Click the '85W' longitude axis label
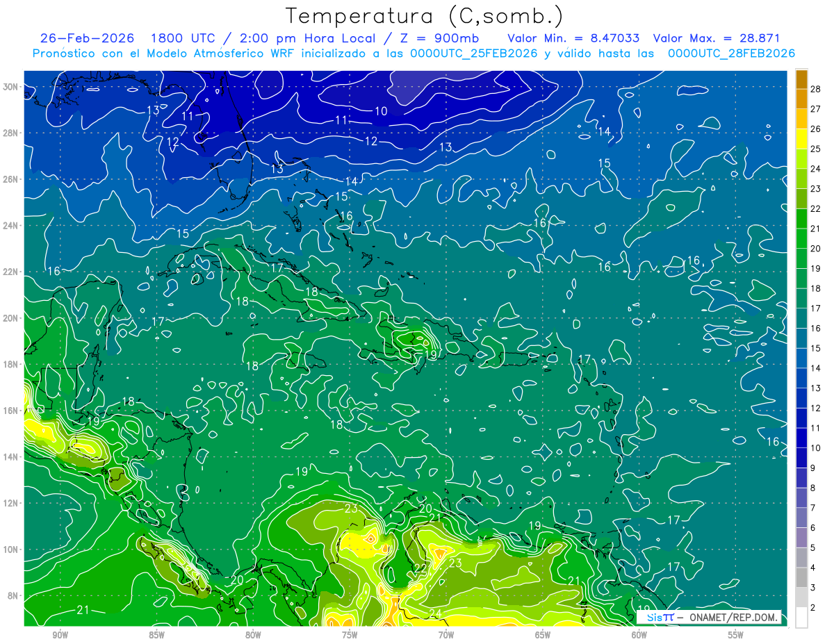Viewport: 834px width, 644px height. point(156,635)
